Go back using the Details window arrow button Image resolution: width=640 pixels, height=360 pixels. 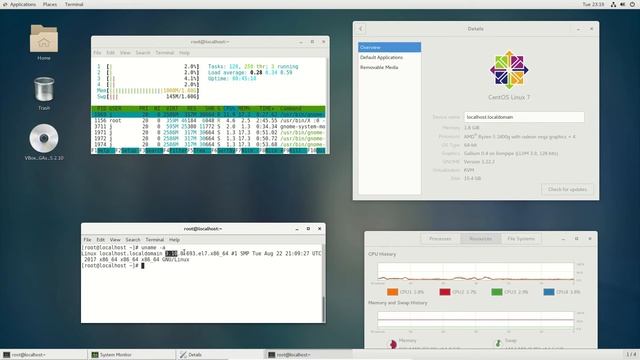(x=360, y=29)
